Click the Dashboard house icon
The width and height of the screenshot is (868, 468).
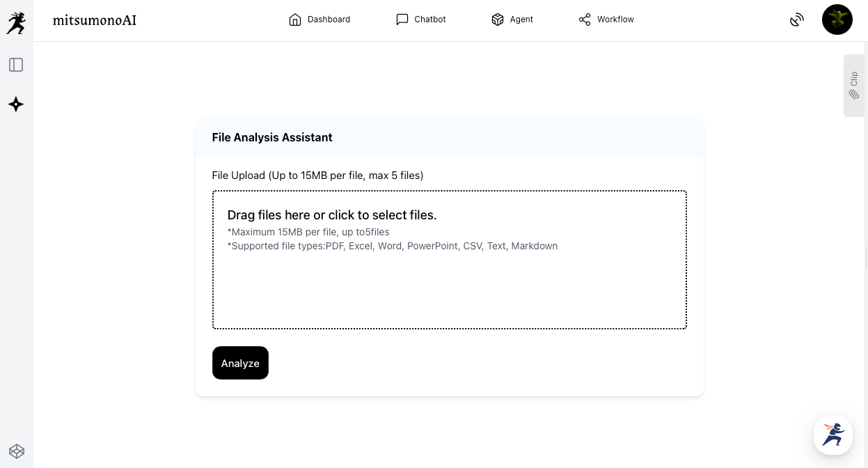pyautogui.click(x=295, y=19)
